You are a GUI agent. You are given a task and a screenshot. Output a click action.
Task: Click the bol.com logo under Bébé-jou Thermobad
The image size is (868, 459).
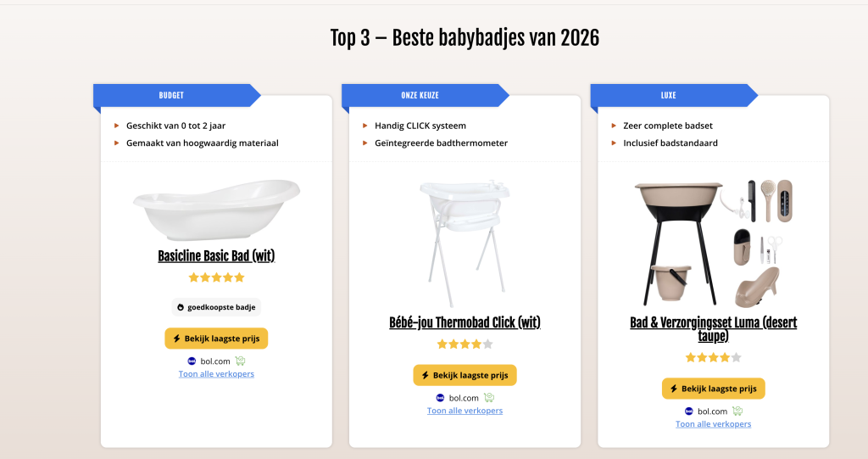click(x=440, y=398)
